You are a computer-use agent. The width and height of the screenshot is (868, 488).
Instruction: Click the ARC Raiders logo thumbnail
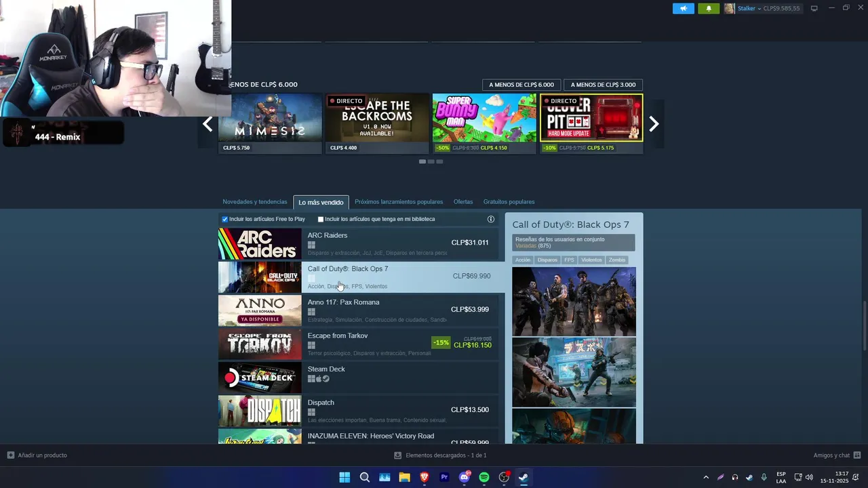click(x=260, y=244)
